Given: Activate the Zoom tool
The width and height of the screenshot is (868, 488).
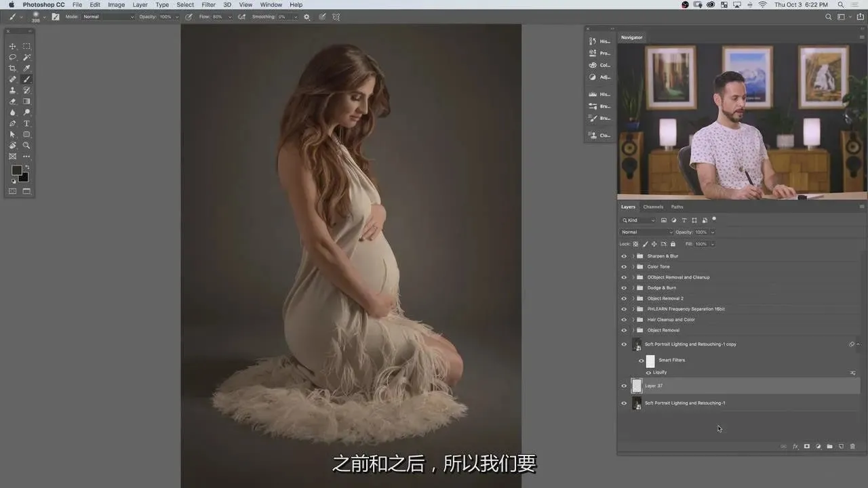Looking at the screenshot, I should (x=26, y=145).
